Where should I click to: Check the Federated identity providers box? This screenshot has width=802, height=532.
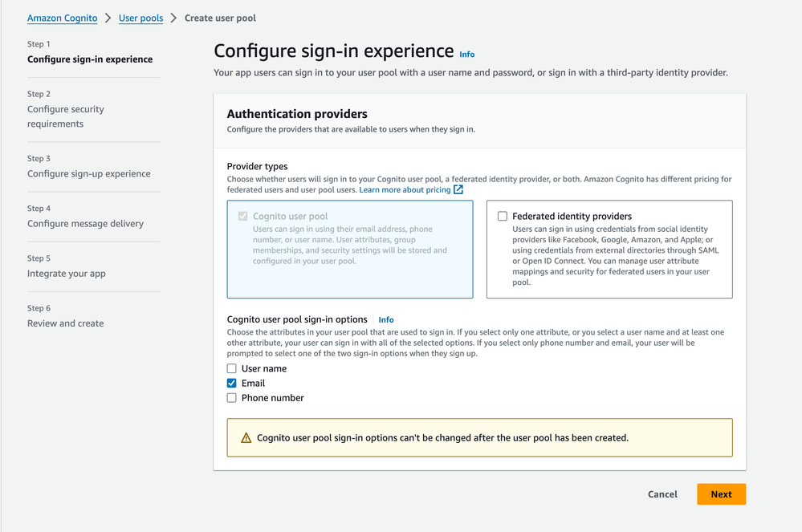[503, 217]
